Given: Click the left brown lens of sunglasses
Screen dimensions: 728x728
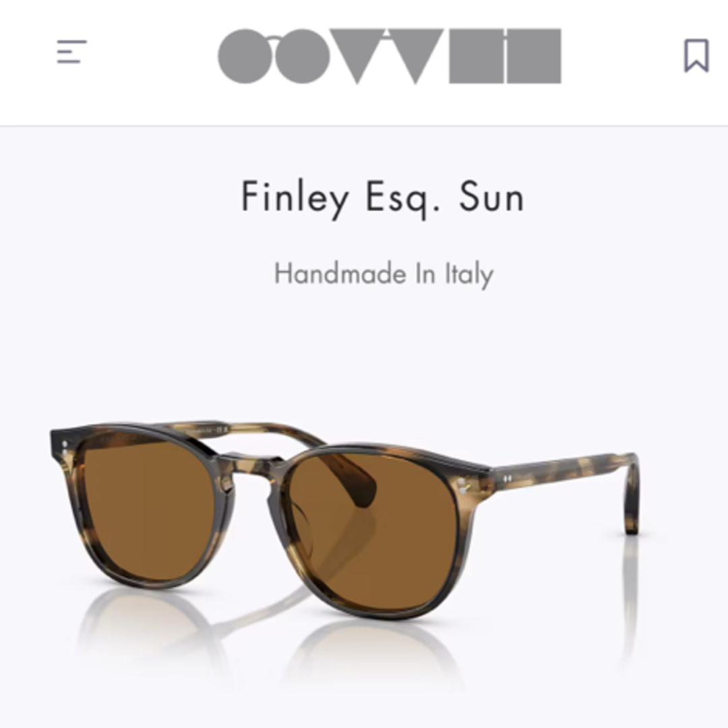Looking at the screenshot, I should point(148,511).
